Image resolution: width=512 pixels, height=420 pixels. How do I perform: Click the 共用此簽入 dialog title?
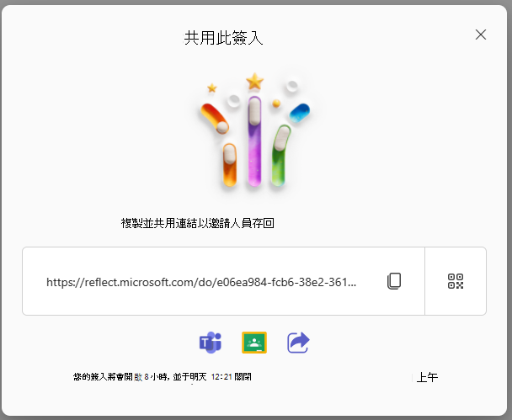coord(223,38)
